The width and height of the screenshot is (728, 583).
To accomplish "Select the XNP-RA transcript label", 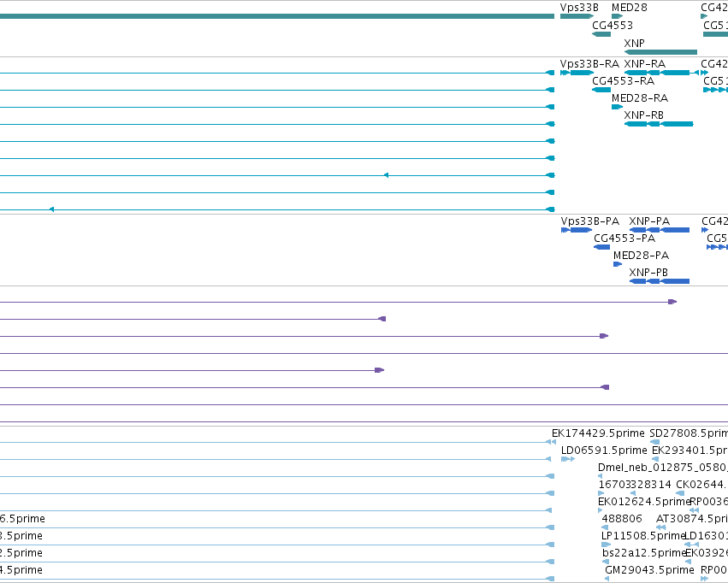I will click(x=644, y=63).
